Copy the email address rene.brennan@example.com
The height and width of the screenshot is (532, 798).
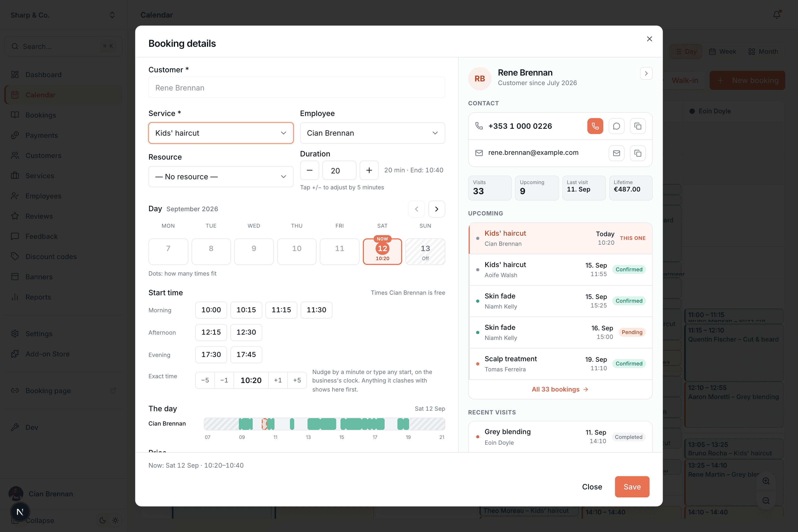[x=638, y=153]
